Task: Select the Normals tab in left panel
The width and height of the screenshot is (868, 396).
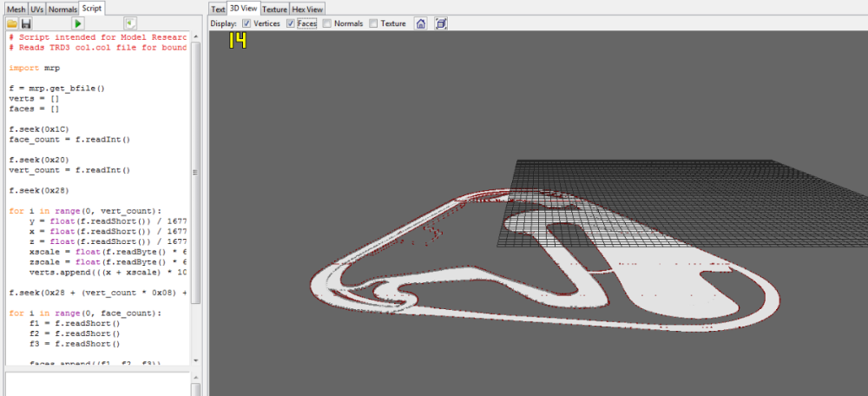Action: (x=63, y=8)
